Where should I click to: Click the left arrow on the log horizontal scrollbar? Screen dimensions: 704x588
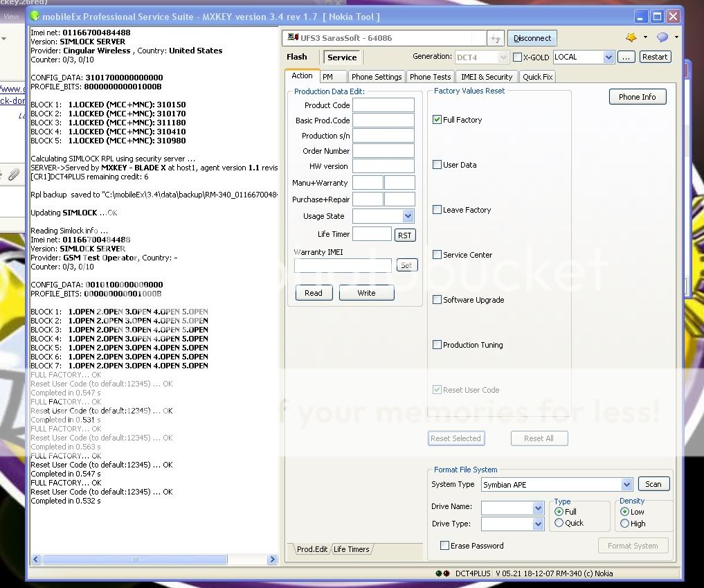coord(35,560)
